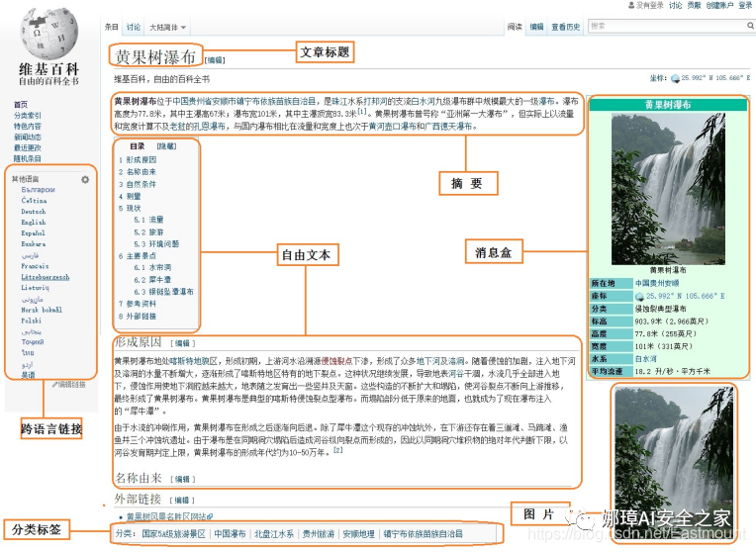756x552 pixels.
Task: Switch to the Polski language version
Action: 32,321
